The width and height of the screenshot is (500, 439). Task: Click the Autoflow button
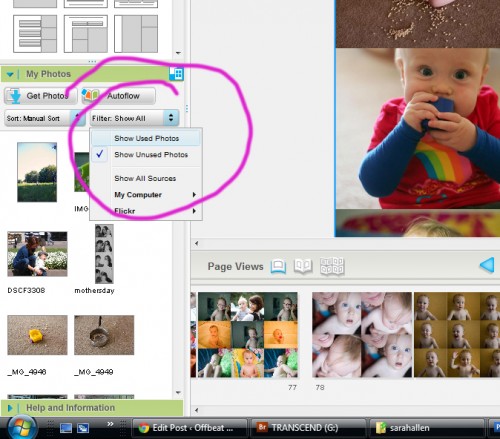(118, 96)
